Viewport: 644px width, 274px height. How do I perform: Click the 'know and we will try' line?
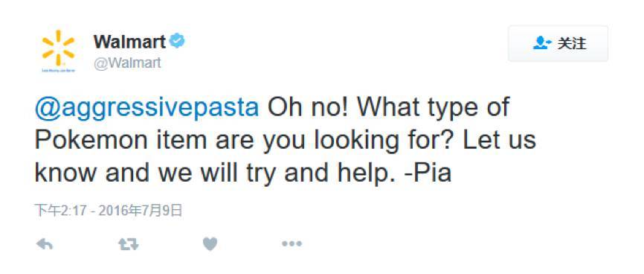[x=156, y=173]
